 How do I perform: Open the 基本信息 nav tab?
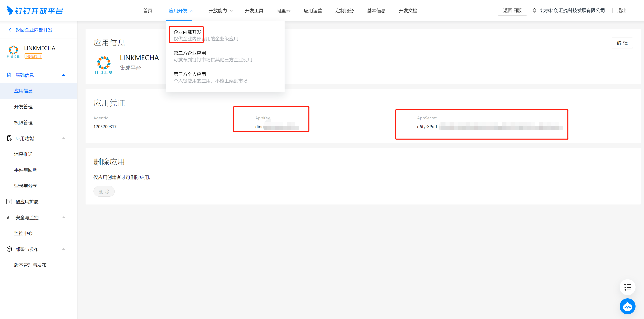[376, 10]
